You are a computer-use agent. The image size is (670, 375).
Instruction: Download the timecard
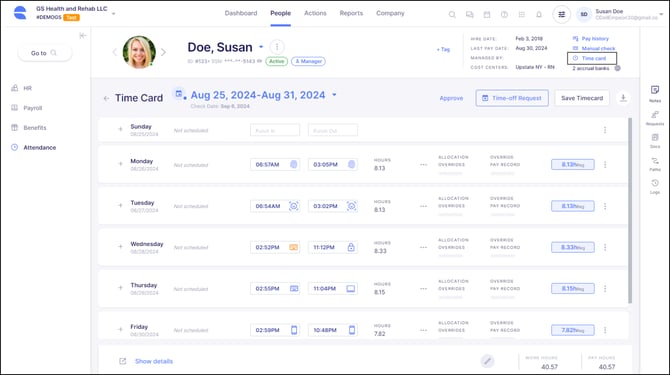tap(623, 98)
